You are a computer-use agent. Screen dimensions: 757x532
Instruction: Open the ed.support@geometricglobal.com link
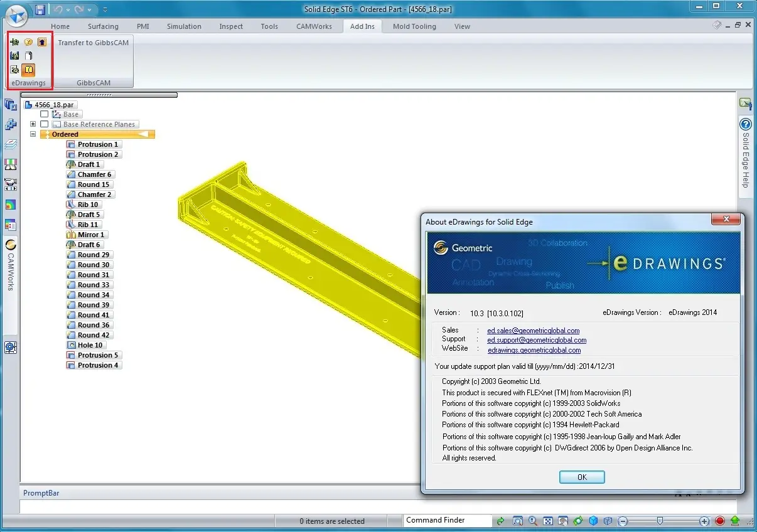click(x=537, y=340)
